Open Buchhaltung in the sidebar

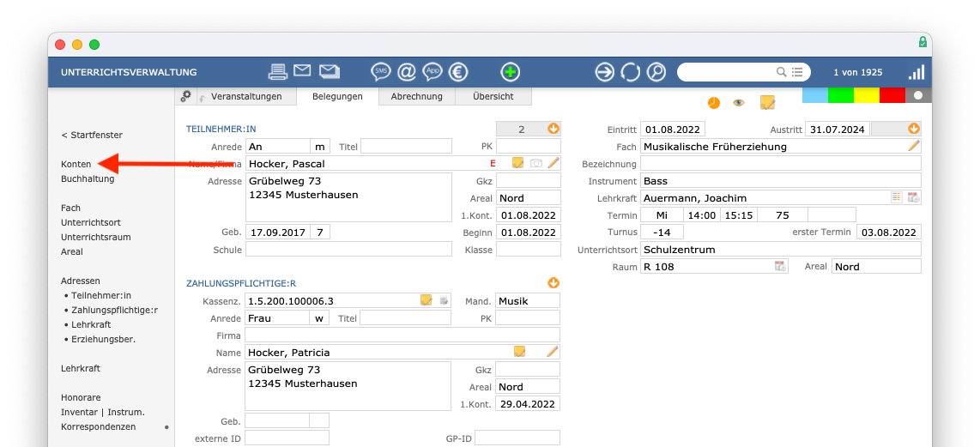(x=88, y=178)
